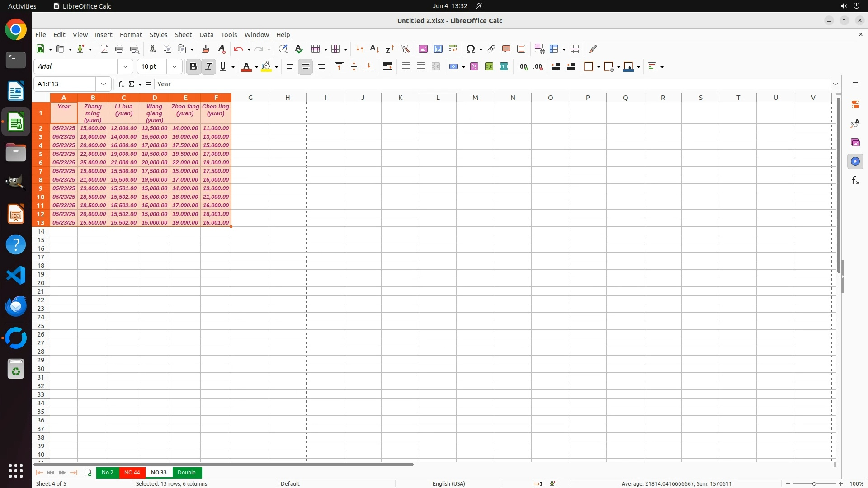
Task: Expand the Arial font name dropdown
Action: pyautogui.click(x=125, y=67)
